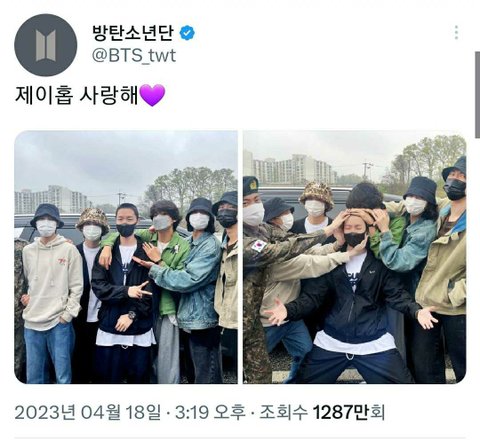This screenshot has height=441, width=480.
Task: Click the camouflage bucket hat in left photo
Action: point(93,219)
